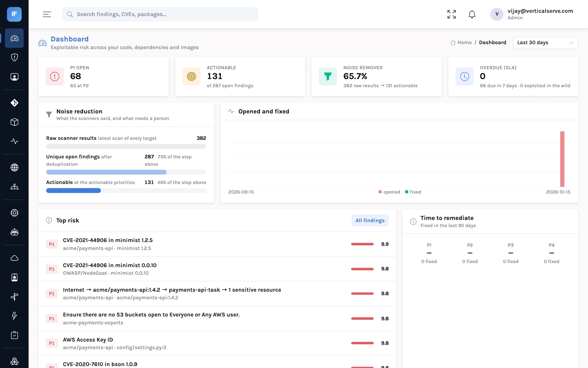Focus the Search findings, CVEs, packages field
Image resolution: width=588 pixels, height=368 pixels.
[x=160, y=14]
